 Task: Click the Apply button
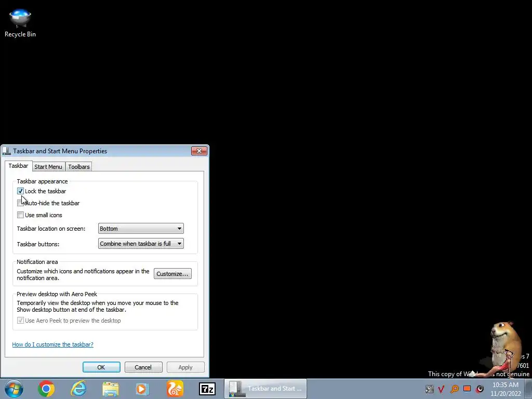pos(185,367)
